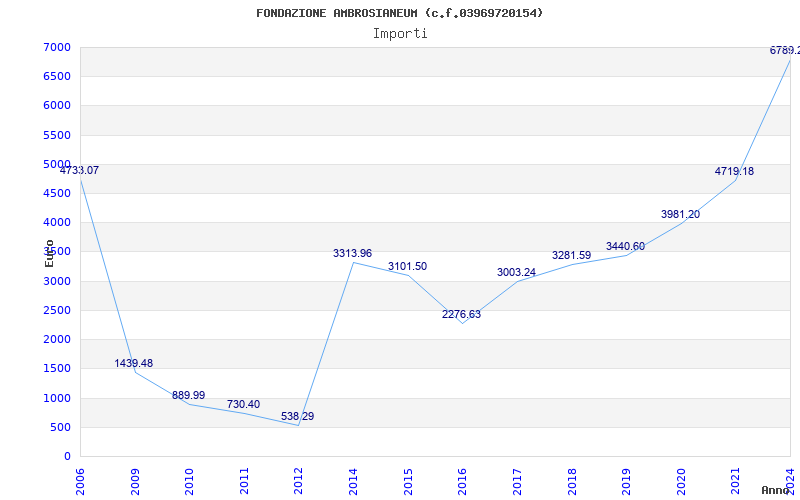Click the Anno x-axis title

click(x=775, y=490)
